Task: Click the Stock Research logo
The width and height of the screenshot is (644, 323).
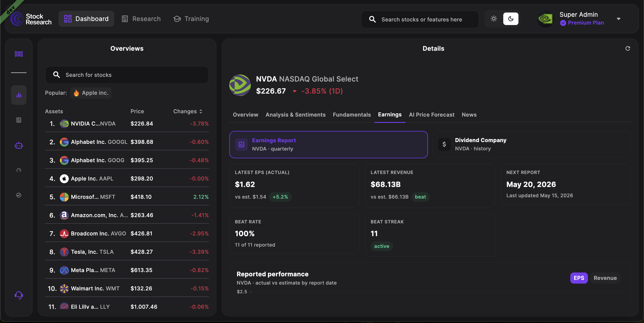Action: tap(31, 19)
